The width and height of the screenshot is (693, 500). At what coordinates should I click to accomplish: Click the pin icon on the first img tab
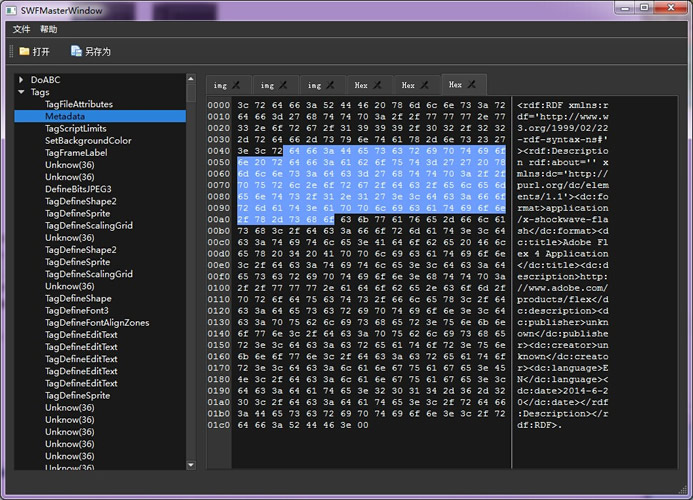[235, 85]
